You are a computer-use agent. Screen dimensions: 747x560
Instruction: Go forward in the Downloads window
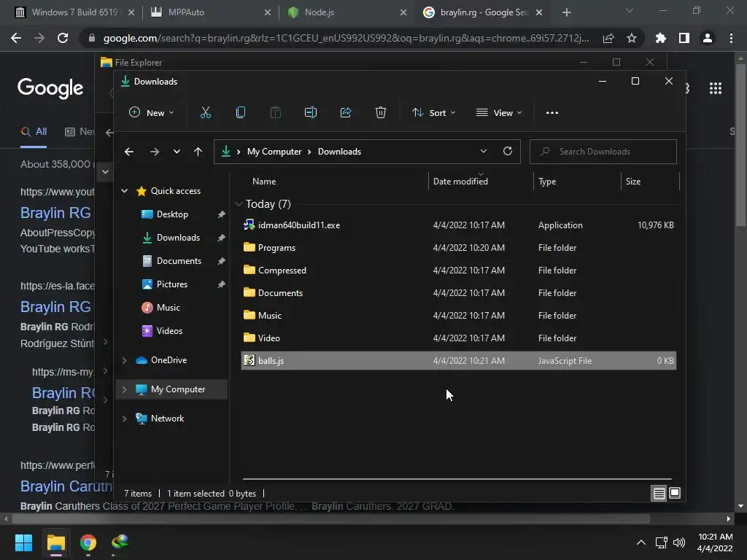(x=154, y=152)
